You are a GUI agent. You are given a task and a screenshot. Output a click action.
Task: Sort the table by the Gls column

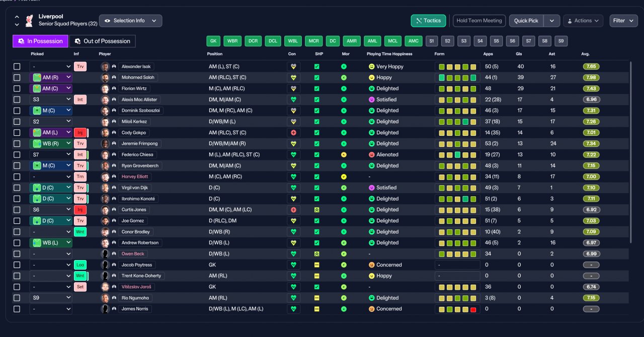(x=519, y=54)
